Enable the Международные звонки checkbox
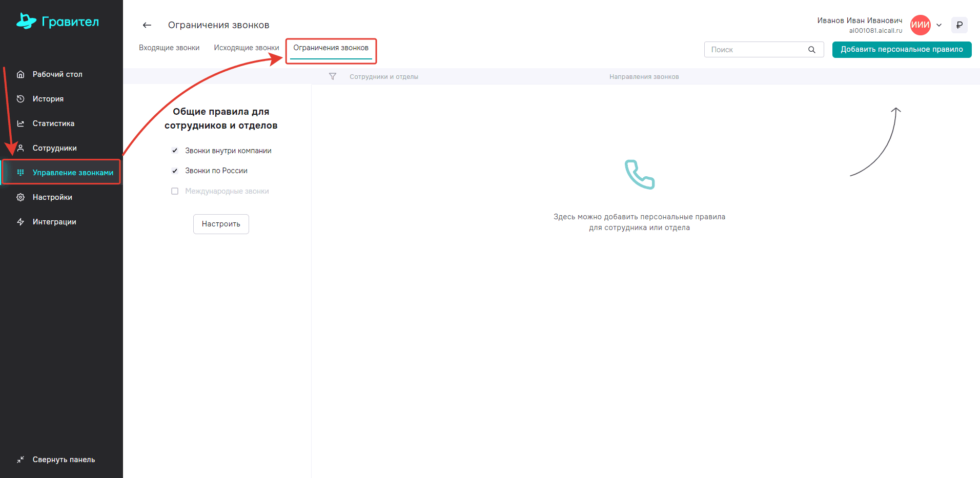 tap(175, 191)
